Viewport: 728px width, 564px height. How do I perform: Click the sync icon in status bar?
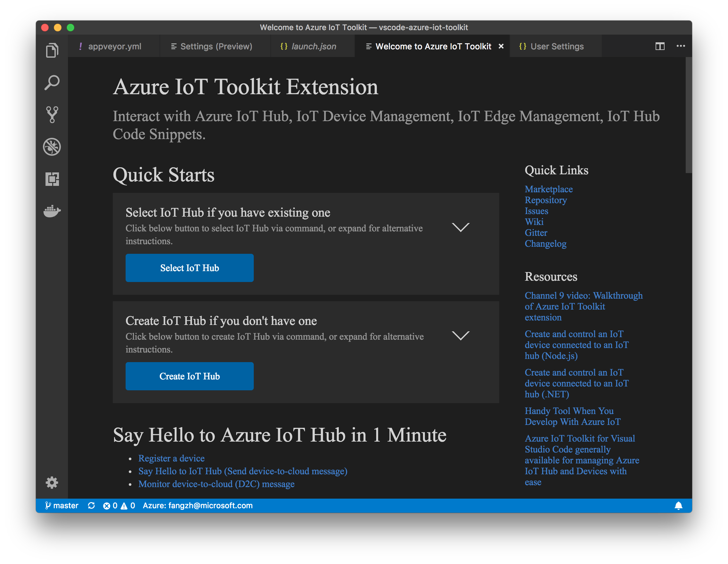[x=91, y=505]
